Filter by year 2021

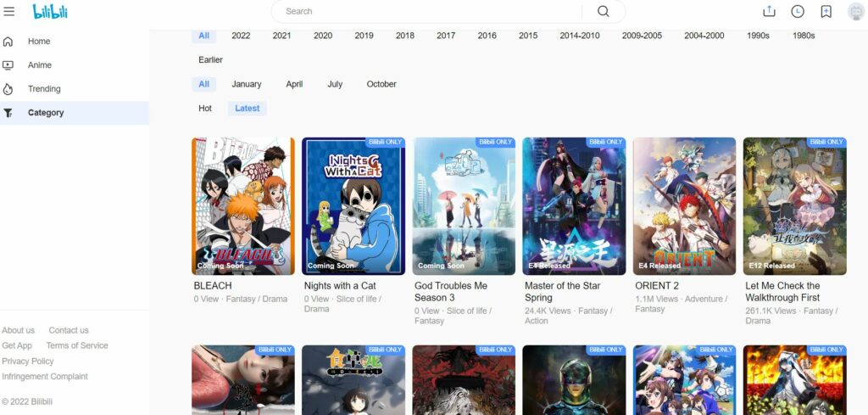point(281,36)
